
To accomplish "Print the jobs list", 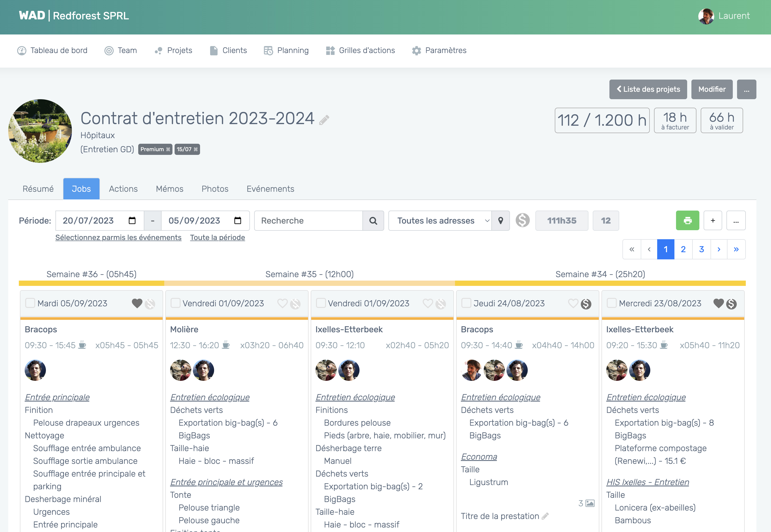I will point(687,220).
